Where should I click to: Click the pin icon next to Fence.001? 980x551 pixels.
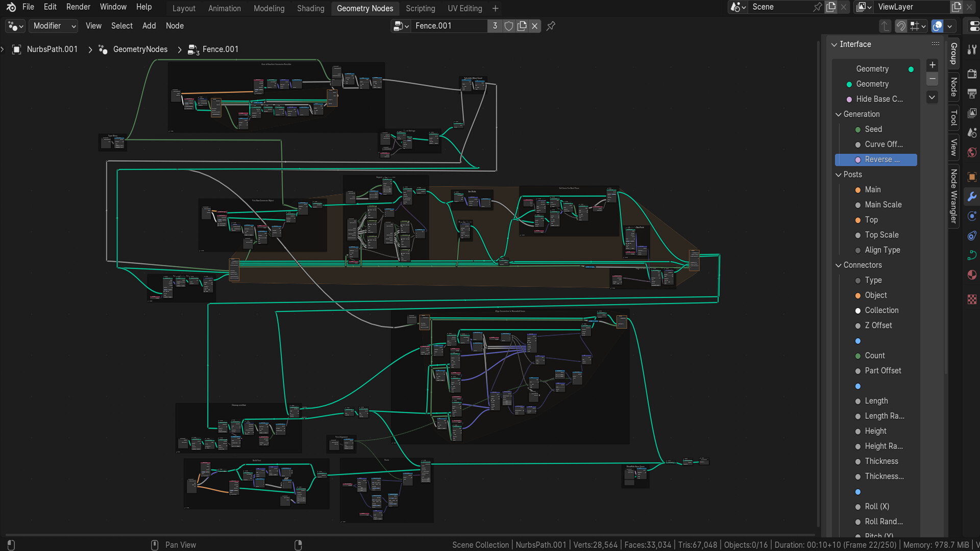click(550, 26)
